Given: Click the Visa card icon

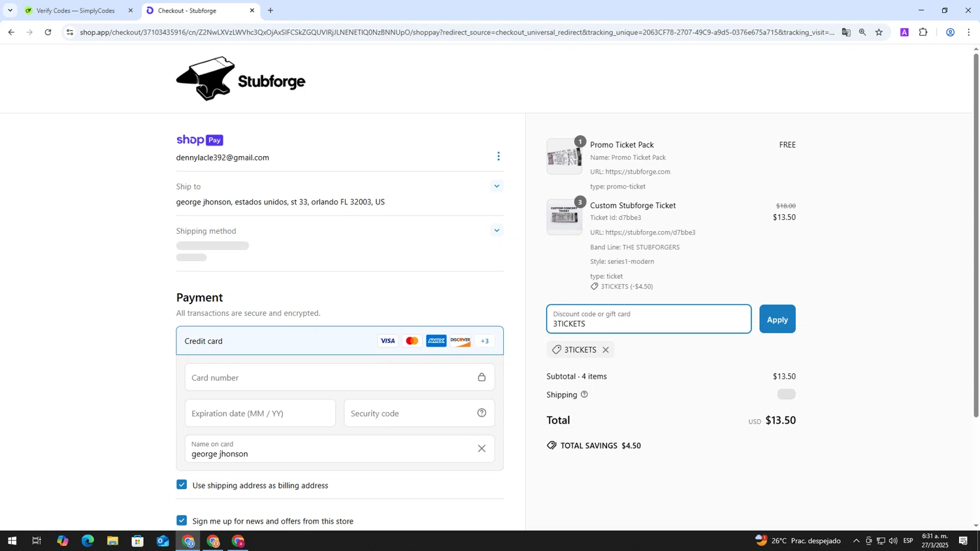Looking at the screenshot, I should pyautogui.click(x=388, y=341).
